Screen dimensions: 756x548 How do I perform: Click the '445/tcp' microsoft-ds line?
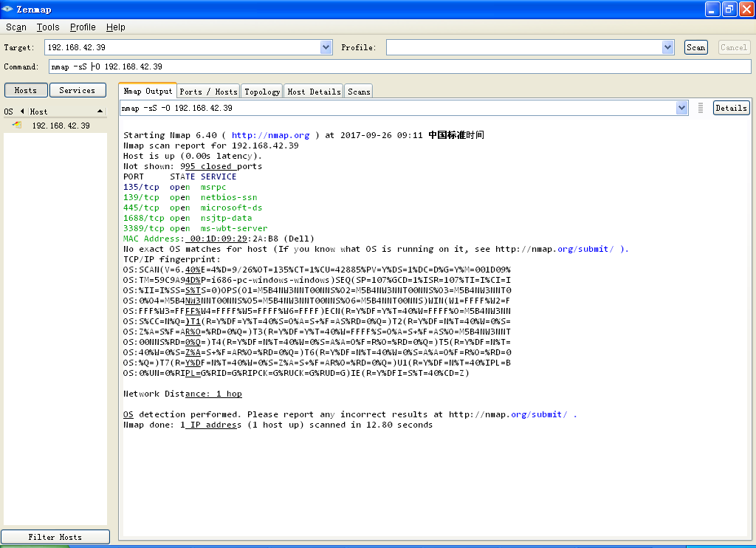(x=193, y=208)
